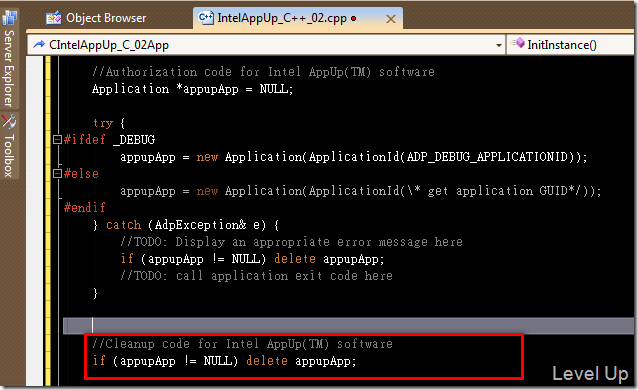This screenshot has height=390, width=638.
Task: Click the Cleanup code comment line
Action: 243,344
